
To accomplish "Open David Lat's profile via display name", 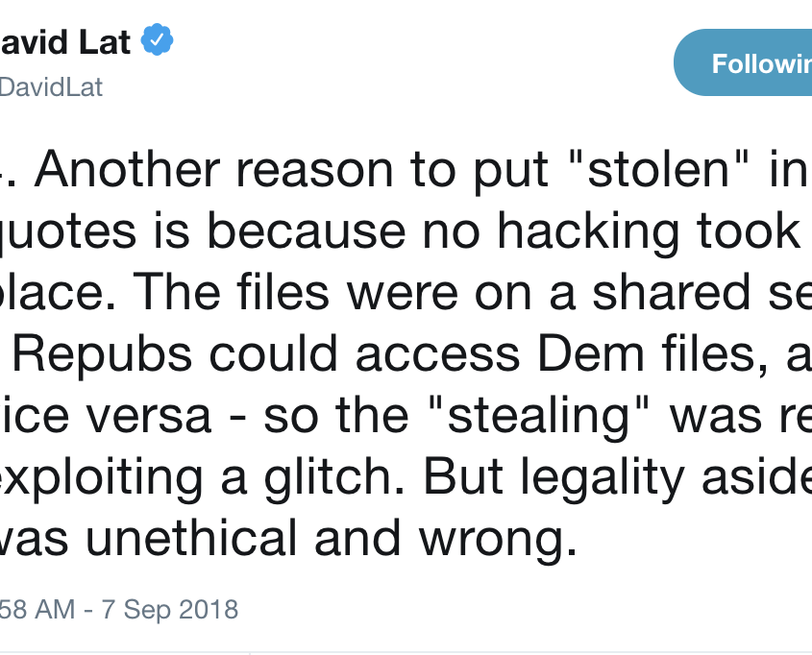I will [x=65, y=42].
